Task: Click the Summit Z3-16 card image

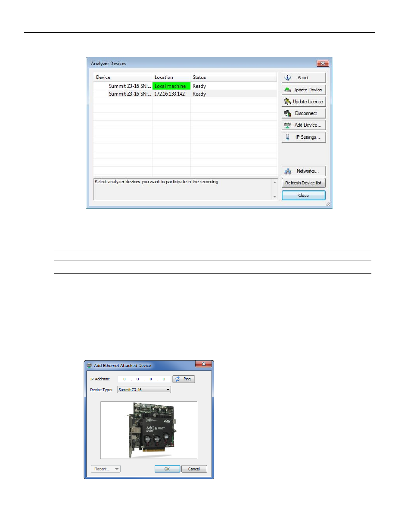Action: [149, 430]
